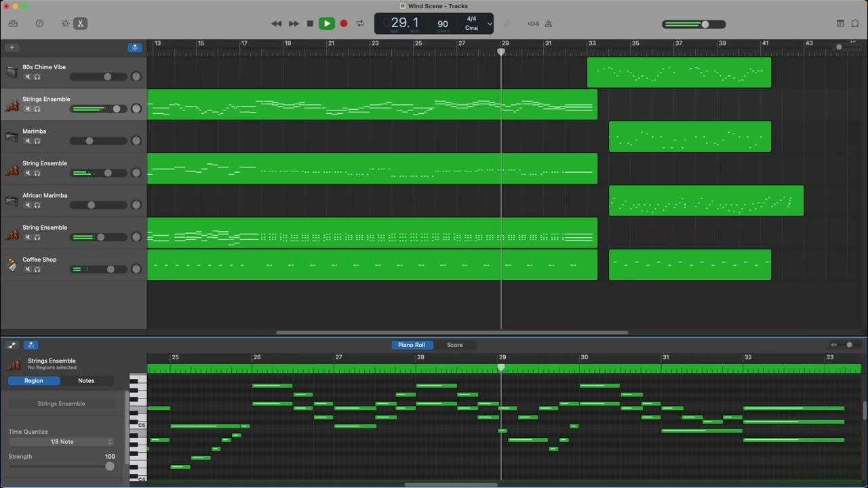Toggle Cycle mode
This screenshot has height=488, width=868.
[360, 24]
